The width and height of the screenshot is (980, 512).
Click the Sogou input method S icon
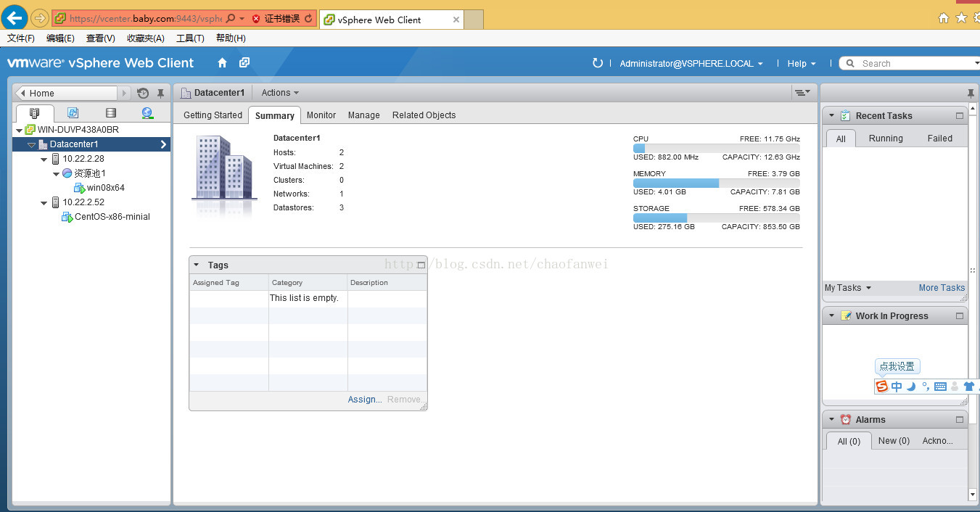(x=882, y=386)
